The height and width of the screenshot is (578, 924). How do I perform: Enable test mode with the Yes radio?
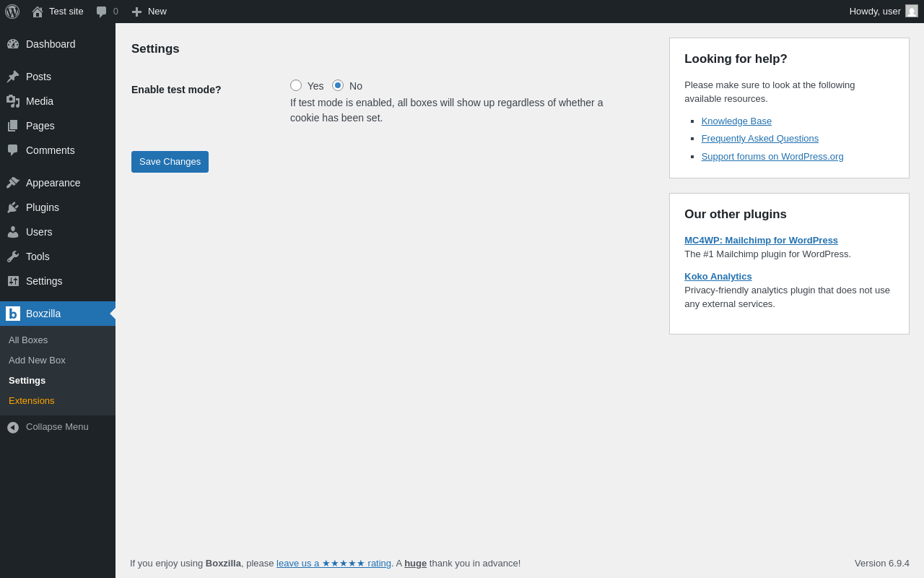296,85
